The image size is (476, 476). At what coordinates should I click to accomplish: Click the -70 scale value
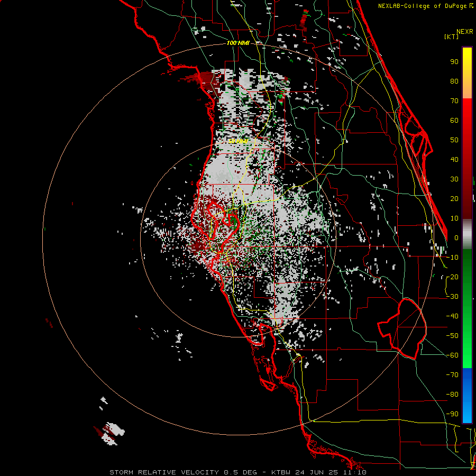pyautogui.click(x=452, y=375)
